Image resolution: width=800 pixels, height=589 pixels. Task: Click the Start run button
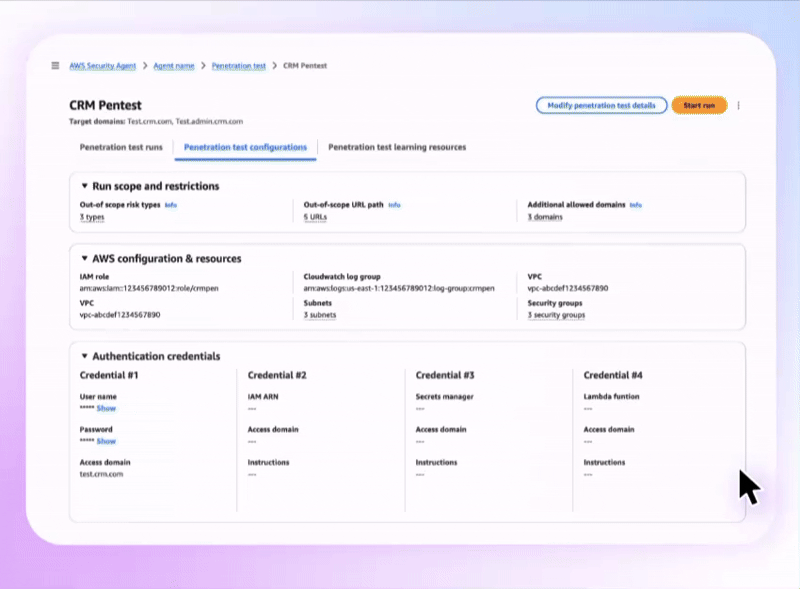pos(698,105)
